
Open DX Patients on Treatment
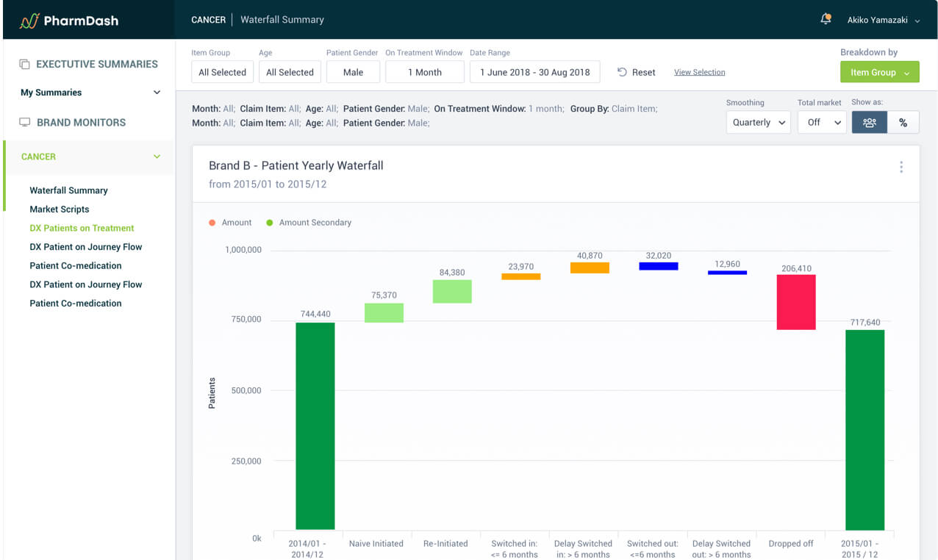(82, 229)
